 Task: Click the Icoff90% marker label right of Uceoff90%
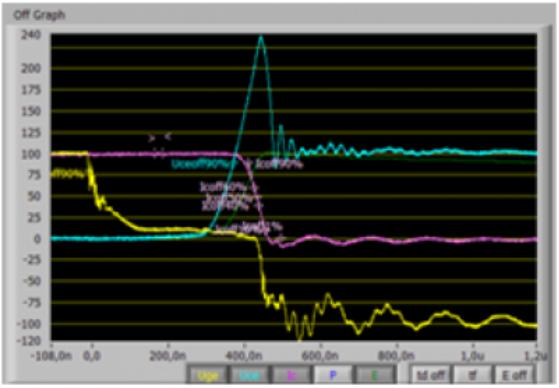pyautogui.click(x=279, y=164)
